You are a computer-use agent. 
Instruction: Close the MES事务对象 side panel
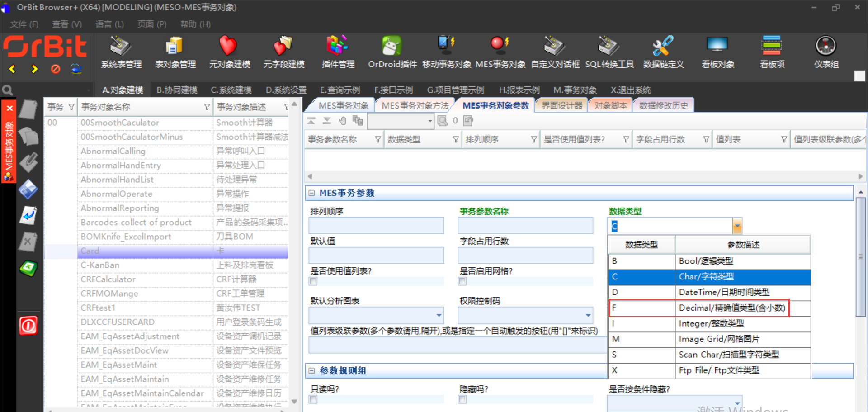coord(9,109)
